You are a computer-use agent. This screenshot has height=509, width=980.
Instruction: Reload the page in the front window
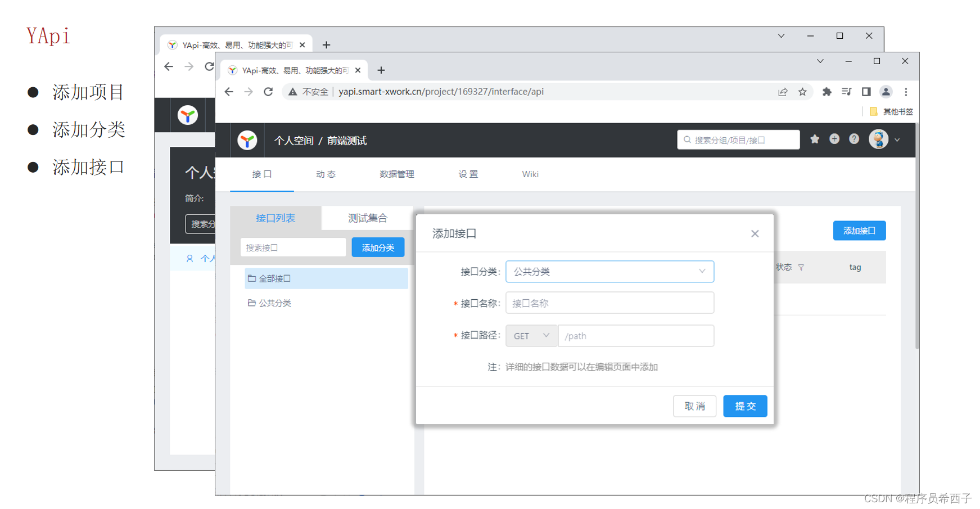coord(268,92)
